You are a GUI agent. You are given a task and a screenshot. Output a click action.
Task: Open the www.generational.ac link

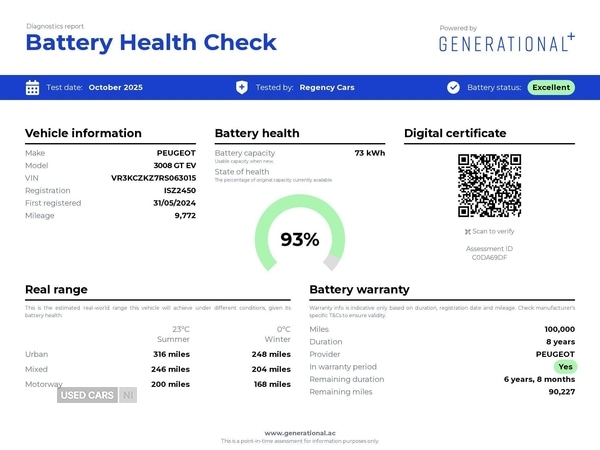click(299, 432)
